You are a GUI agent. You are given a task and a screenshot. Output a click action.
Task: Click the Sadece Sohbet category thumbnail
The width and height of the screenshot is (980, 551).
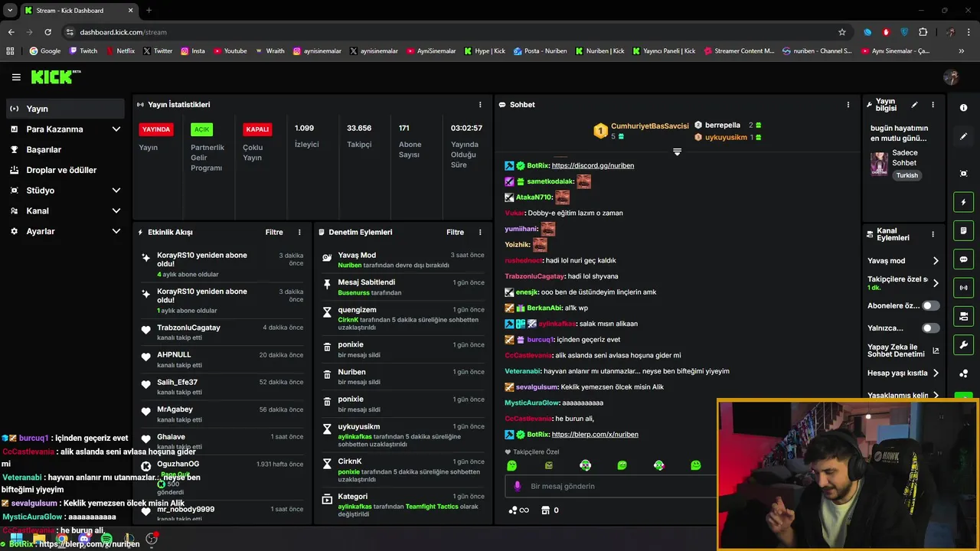tap(879, 164)
